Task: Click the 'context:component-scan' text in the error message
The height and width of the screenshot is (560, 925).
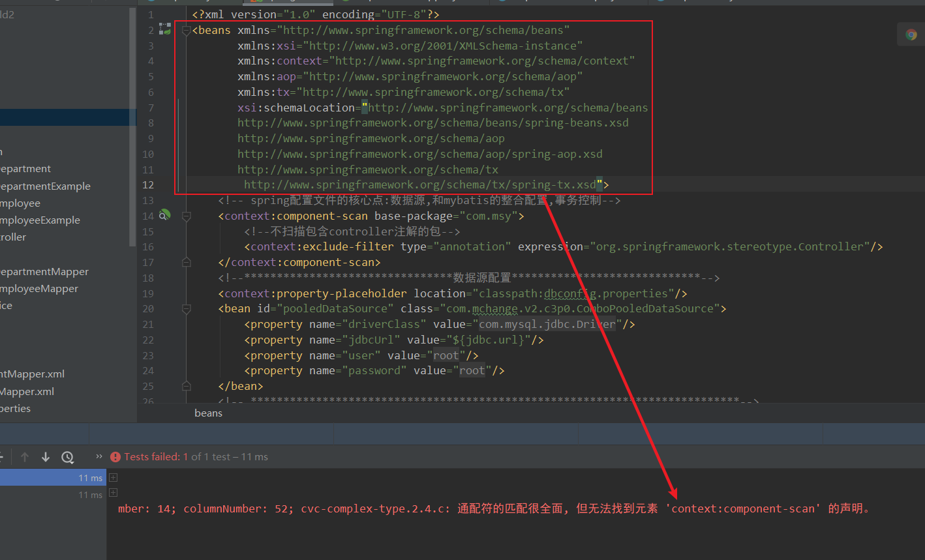Action: pos(744,508)
